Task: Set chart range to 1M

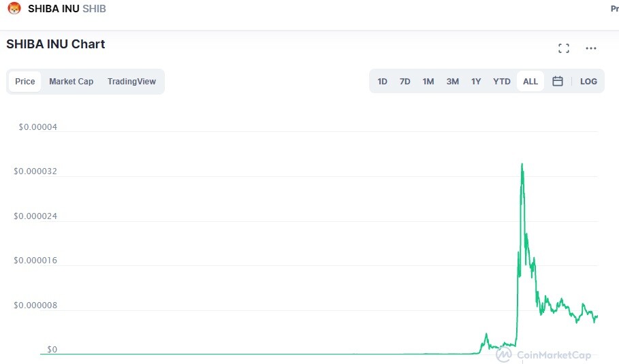Action: coord(428,81)
